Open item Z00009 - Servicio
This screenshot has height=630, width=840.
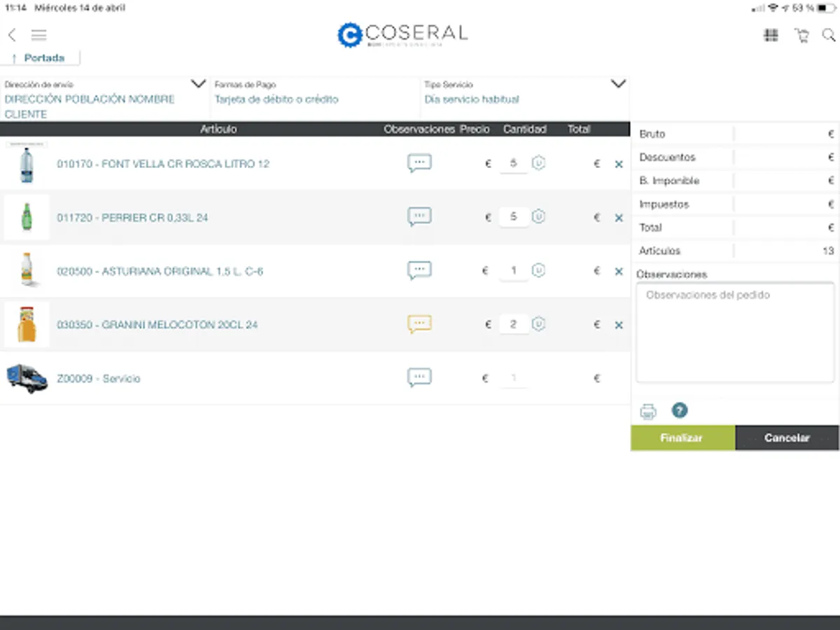(99, 379)
